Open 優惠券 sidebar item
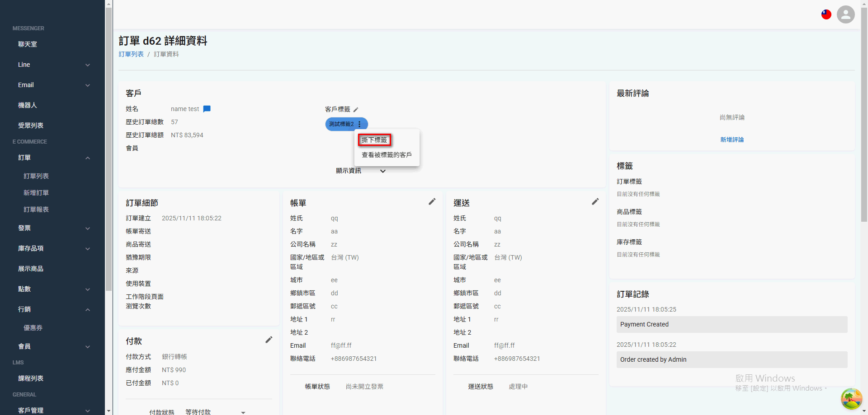The height and width of the screenshot is (415, 868). pos(33,328)
